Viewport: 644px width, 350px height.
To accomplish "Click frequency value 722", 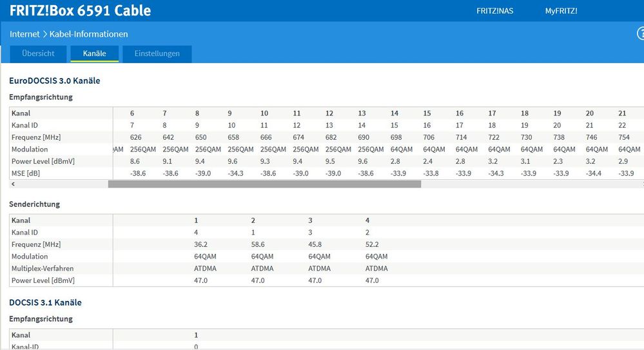I will tap(494, 137).
